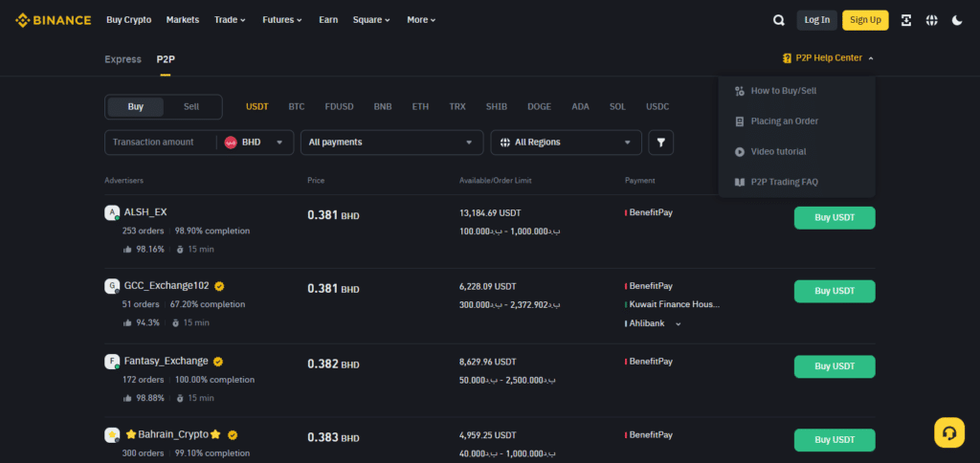Click Fantasy_Exchange verified badge
The height and width of the screenshot is (463, 980).
(218, 362)
